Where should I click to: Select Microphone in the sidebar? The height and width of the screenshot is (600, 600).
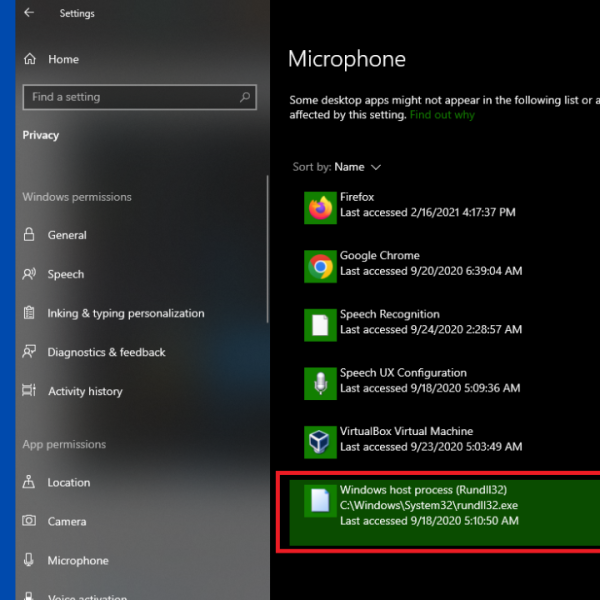tap(78, 561)
